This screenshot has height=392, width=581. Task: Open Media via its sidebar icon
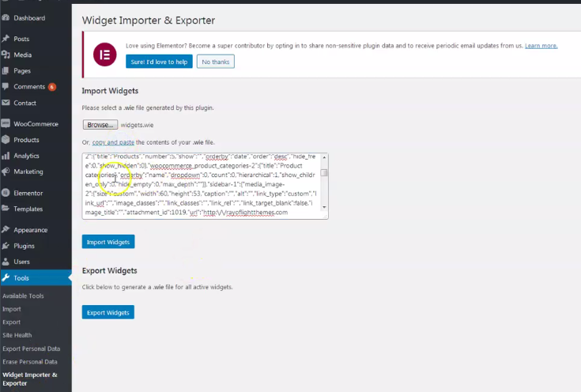click(6, 55)
